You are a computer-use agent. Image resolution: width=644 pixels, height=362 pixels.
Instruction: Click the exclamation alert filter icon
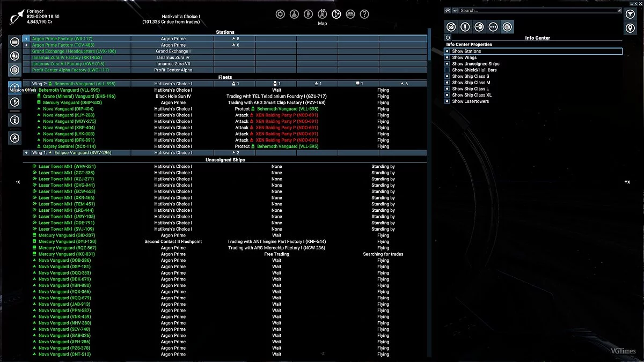[466, 26]
